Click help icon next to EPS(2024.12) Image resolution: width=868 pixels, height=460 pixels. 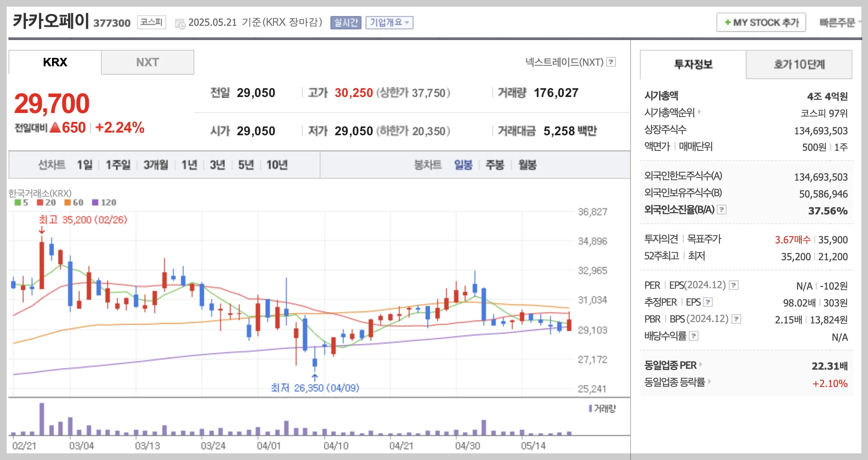coord(734,285)
